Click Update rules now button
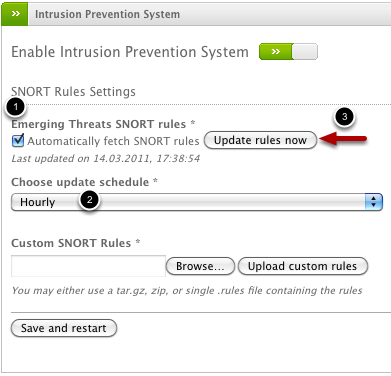The height and width of the screenshot is (376, 391). pos(260,140)
